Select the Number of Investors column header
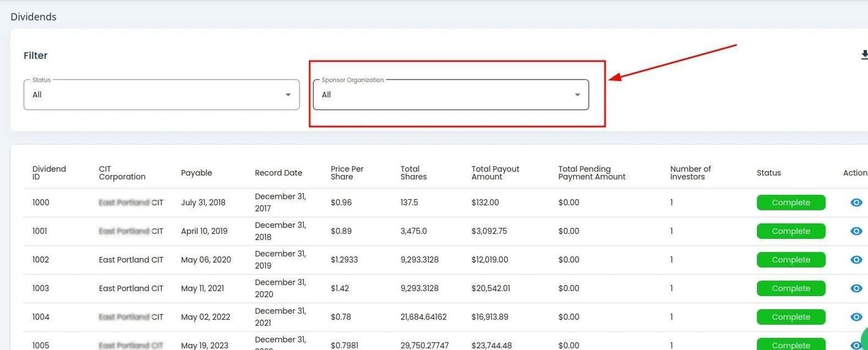The width and height of the screenshot is (868, 350). [x=690, y=173]
